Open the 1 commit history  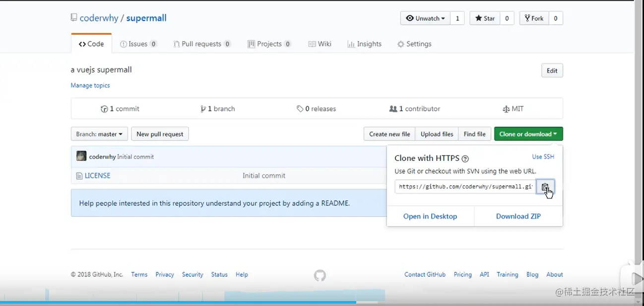120,109
